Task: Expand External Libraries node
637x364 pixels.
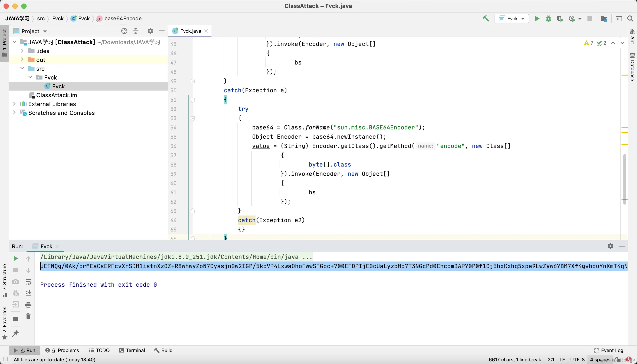Action: pos(14,104)
